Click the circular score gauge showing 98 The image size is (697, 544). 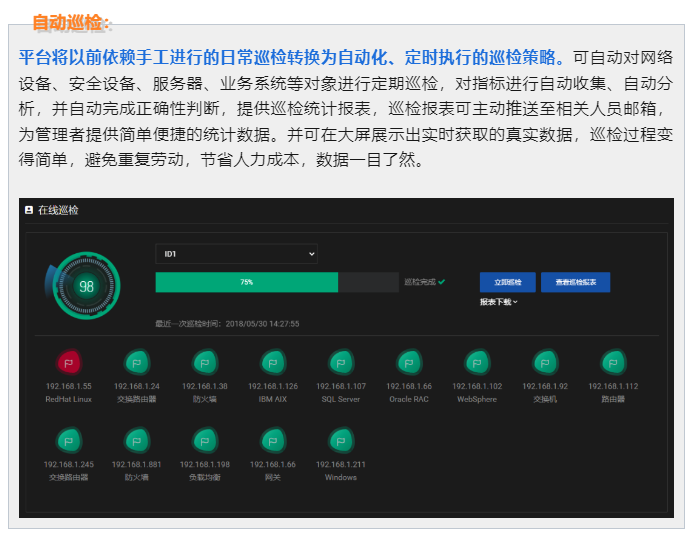[x=86, y=285]
